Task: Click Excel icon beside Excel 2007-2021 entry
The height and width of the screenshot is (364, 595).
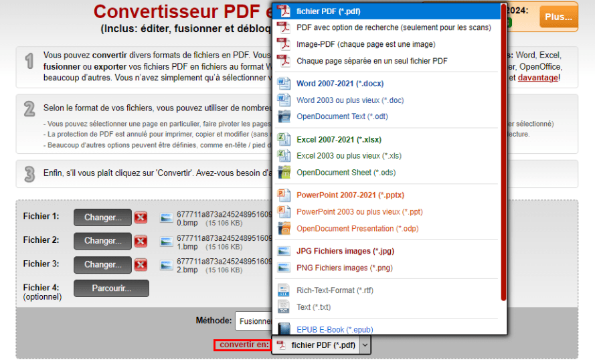Action: tap(284, 139)
